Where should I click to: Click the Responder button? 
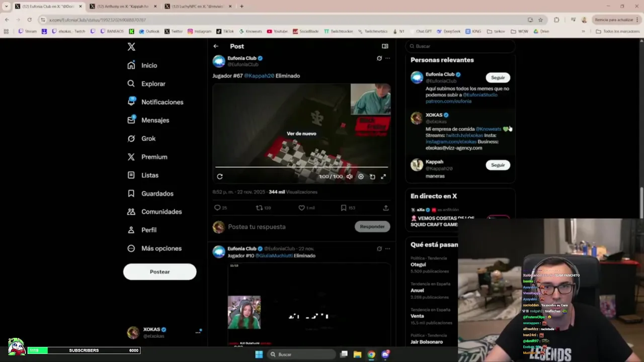[372, 227]
